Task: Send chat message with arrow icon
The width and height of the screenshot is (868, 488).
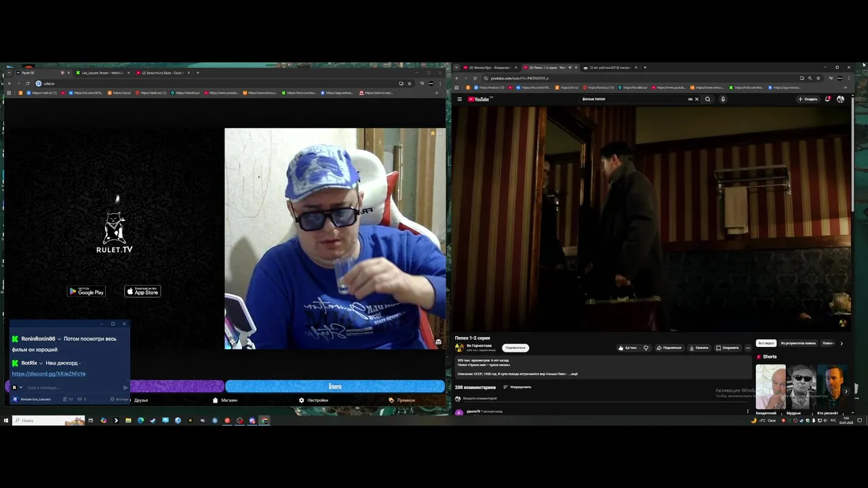Action: click(125, 388)
